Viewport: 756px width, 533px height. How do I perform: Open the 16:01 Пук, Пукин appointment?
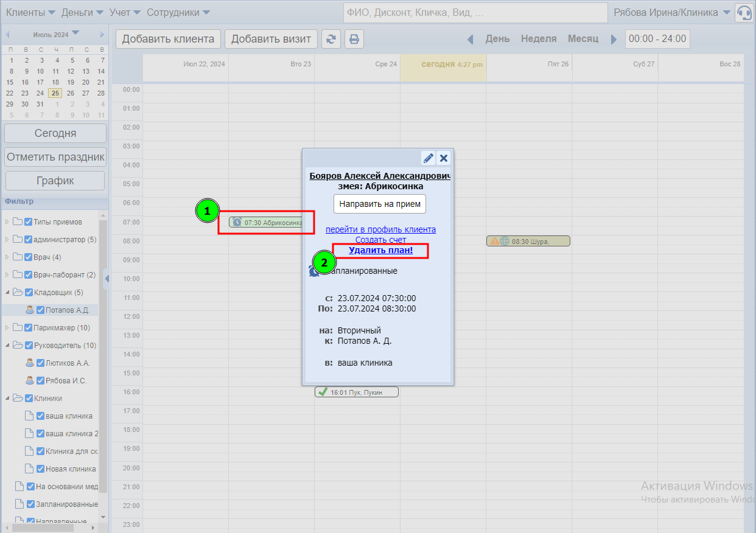pyautogui.click(x=357, y=392)
